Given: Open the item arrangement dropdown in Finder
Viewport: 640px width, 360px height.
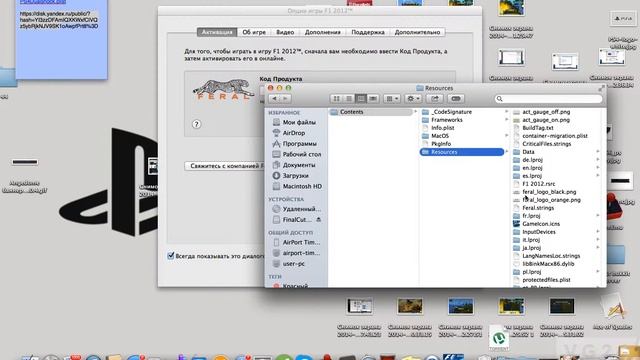Looking at the screenshot, I should tap(392, 99).
